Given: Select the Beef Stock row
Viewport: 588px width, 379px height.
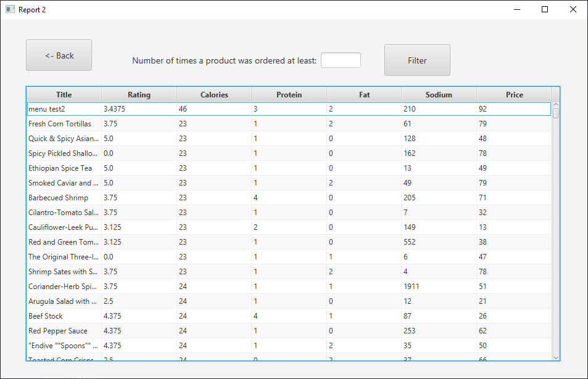Looking at the screenshot, I should [289, 316].
